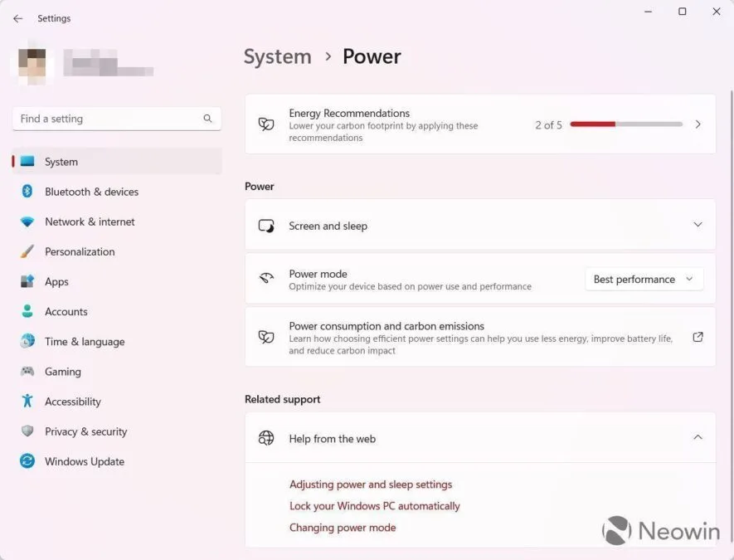
Task: Click the Screen and sleep icon
Action: [x=266, y=226]
